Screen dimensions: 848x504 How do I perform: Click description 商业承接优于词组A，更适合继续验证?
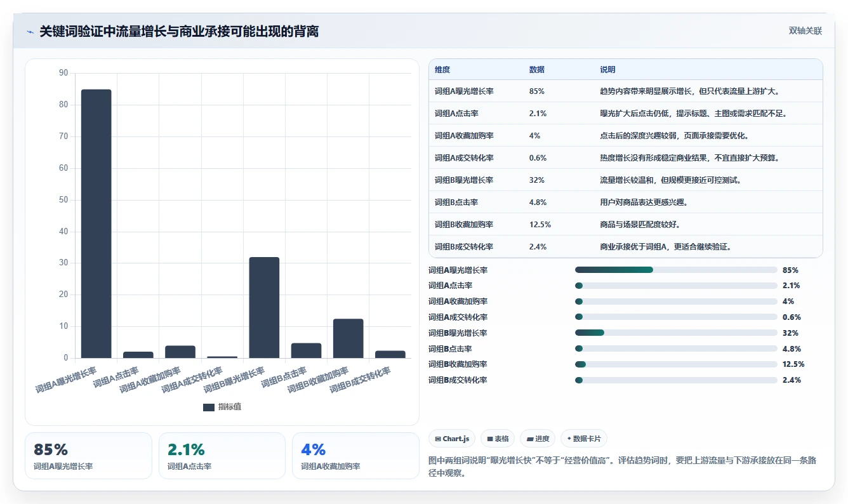pyautogui.click(x=666, y=247)
